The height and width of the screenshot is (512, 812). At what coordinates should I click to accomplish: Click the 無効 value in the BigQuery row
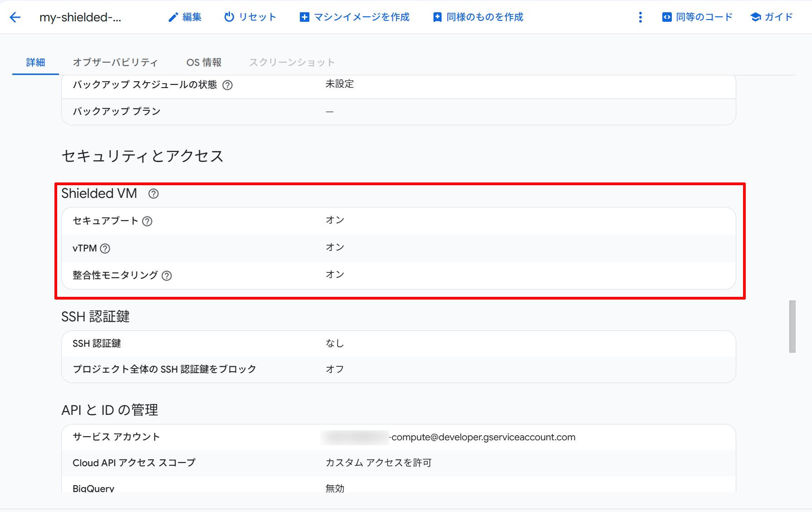pyautogui.click(x=335, y=488)
